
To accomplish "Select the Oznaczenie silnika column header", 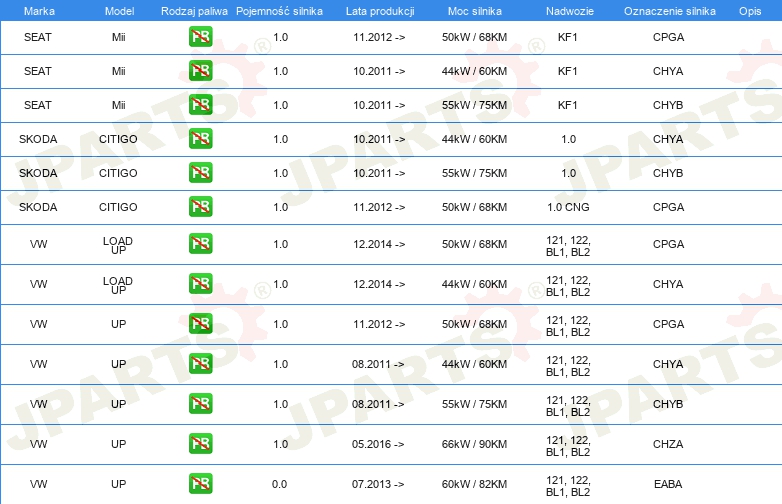I will click(669, 11).
